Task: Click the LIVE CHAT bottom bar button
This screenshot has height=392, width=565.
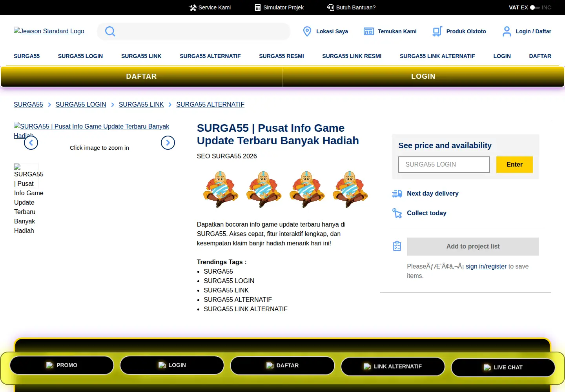Action: pyautogui.click(x=503, y=368)
